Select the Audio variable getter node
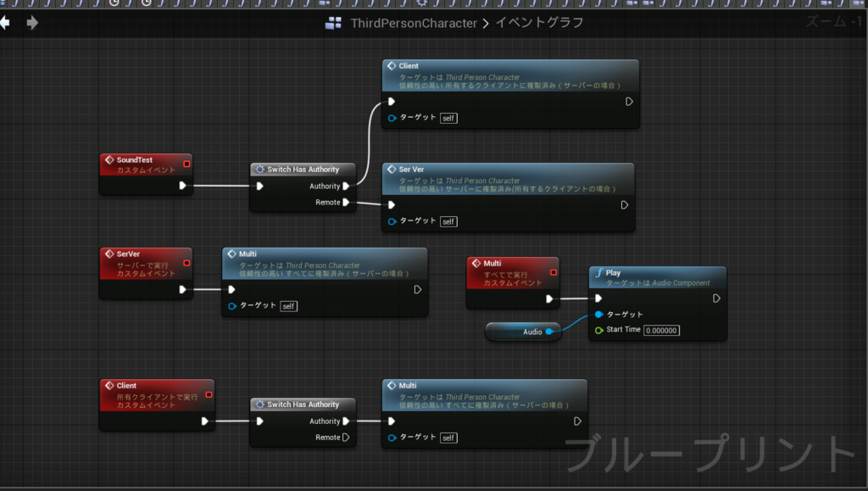Screen dimensions: 868x491 523,332
